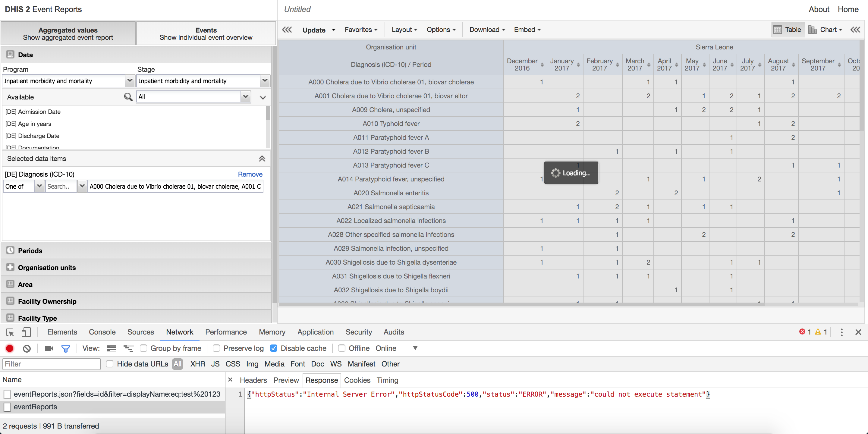Open the Headers tab of the request
The image size is (868, 434).
pyautogui.click(x=253, y=380)
